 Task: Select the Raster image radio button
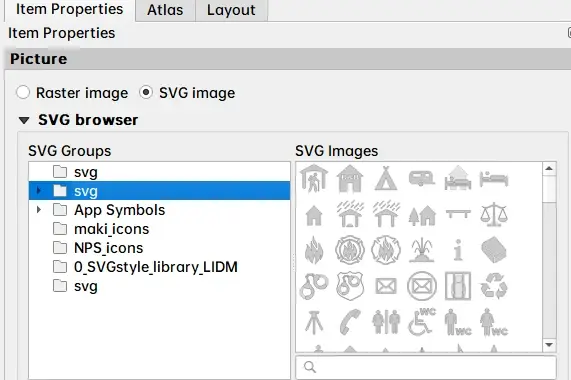(23, 92)
